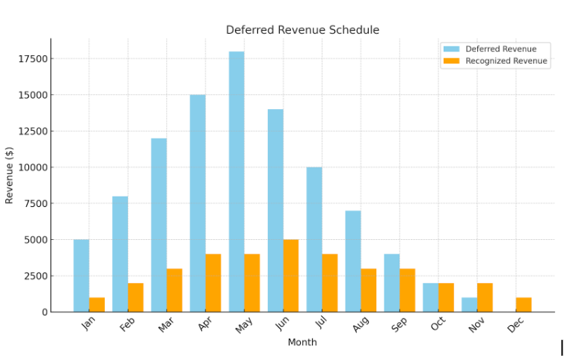
Task: Click the 7500 y-axis tick label
Action: click(36, 204)
